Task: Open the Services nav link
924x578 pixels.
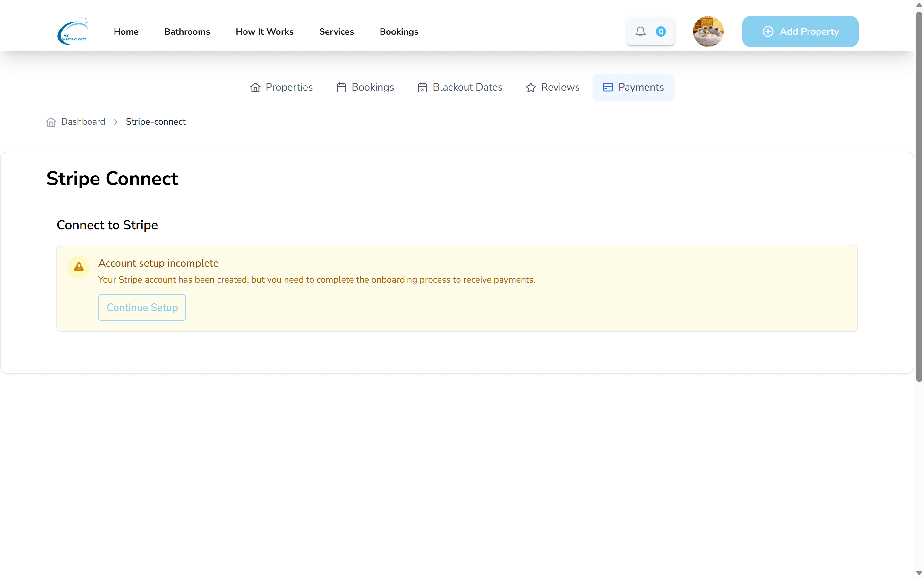Action: (x=336, y=32)
